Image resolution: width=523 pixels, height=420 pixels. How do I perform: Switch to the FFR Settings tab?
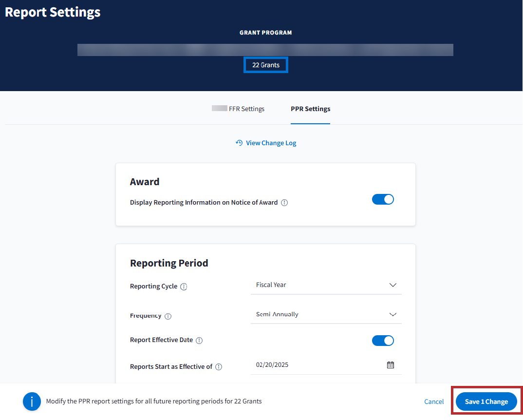point(246,109)
